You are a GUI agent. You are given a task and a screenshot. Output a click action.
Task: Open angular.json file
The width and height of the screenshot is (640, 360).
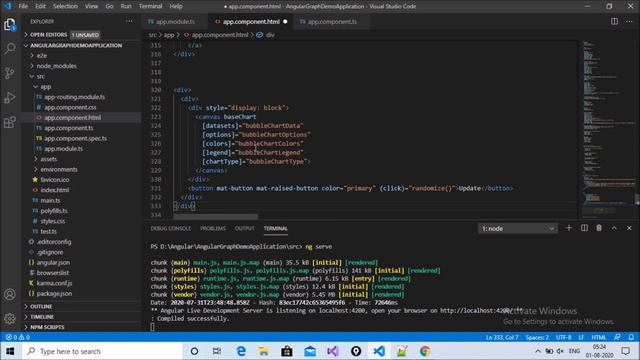[53, 262]
